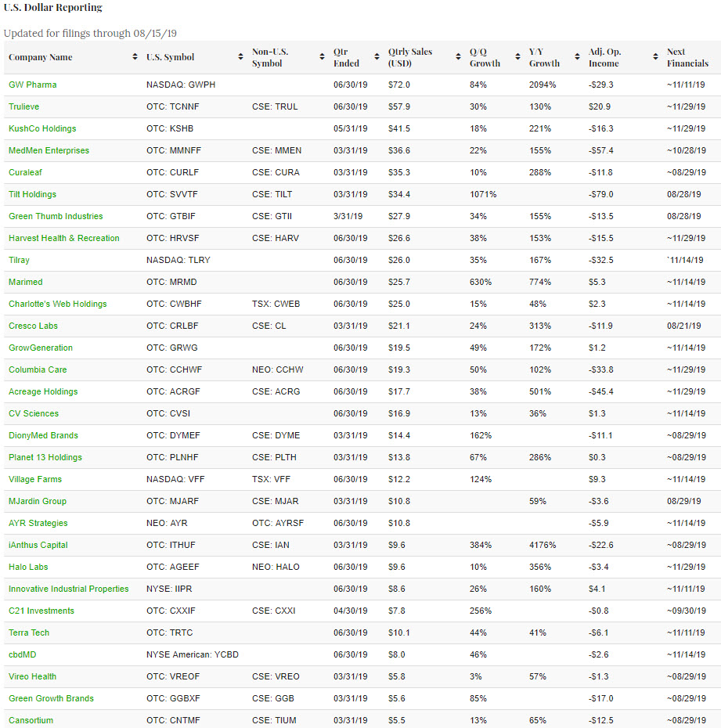Sort using Qtrly Sales (USD) arrows icon

tap(458, 58)
